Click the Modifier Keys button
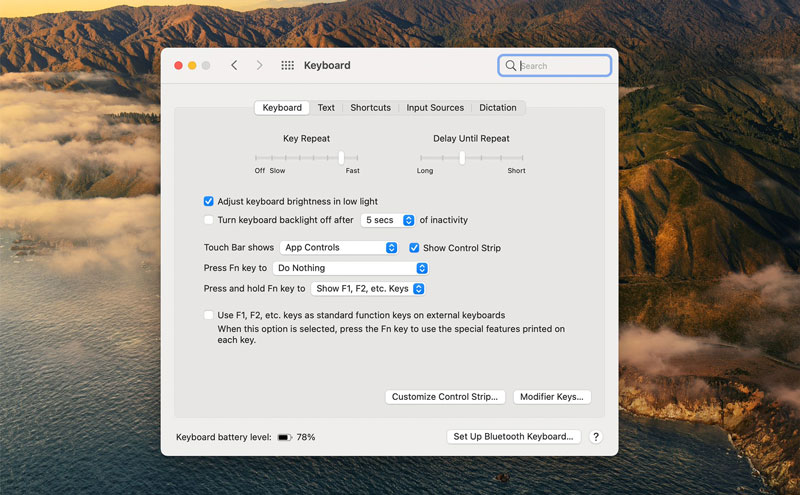 click(x=552, y=397)
